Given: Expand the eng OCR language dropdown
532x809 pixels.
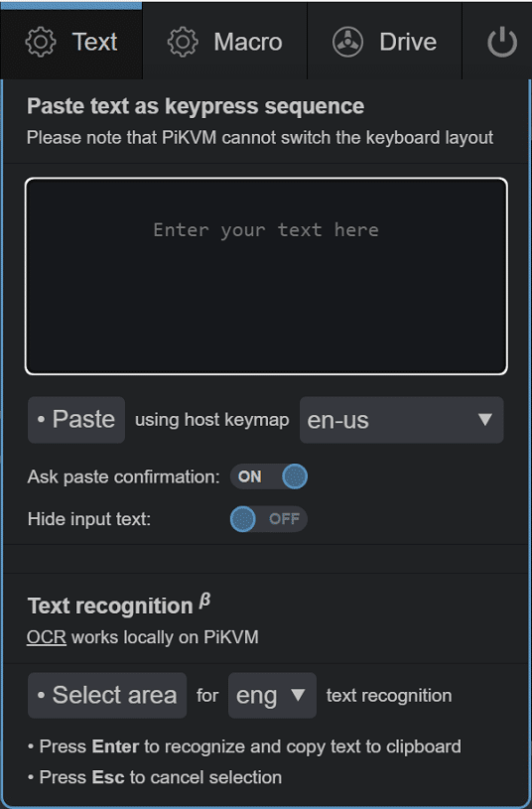Looking at the screenshot, I should click(272, 695).
